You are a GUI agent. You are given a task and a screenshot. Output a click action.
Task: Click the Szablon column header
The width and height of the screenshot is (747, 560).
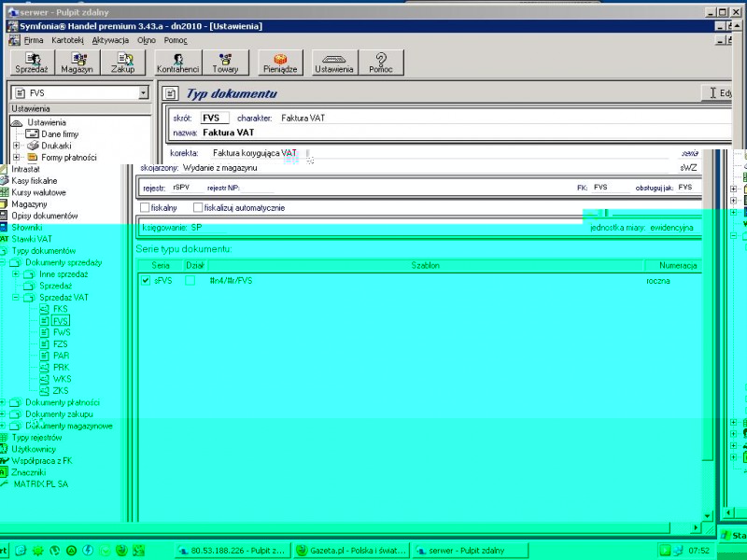(x=426, y=266)
